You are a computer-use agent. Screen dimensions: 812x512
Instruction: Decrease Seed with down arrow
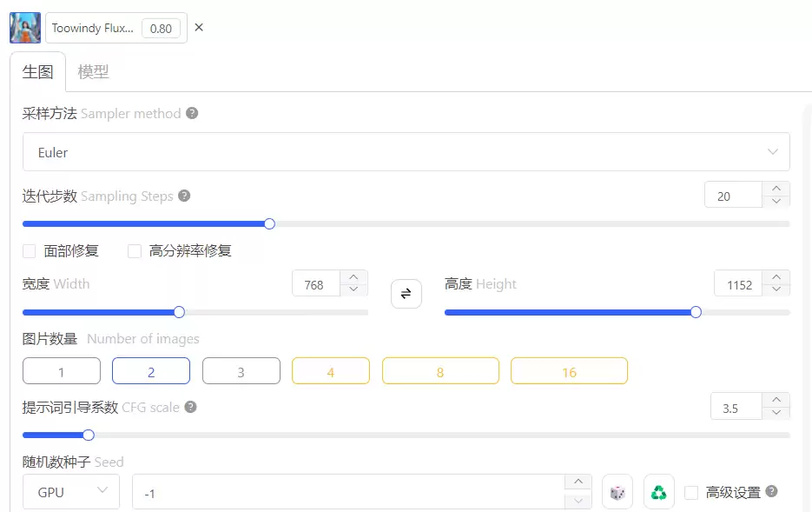[x=578, y=501]
